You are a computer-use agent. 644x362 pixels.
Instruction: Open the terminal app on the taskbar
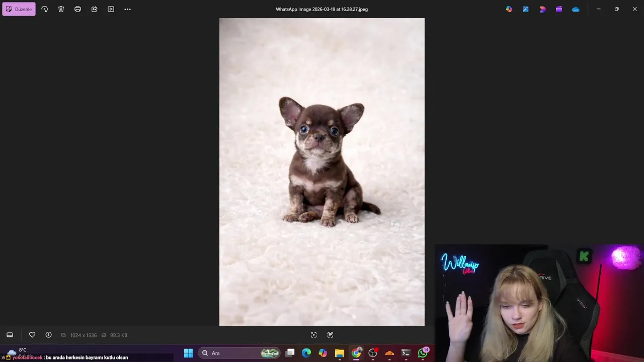pyautogui.click(x=406, y=353)
